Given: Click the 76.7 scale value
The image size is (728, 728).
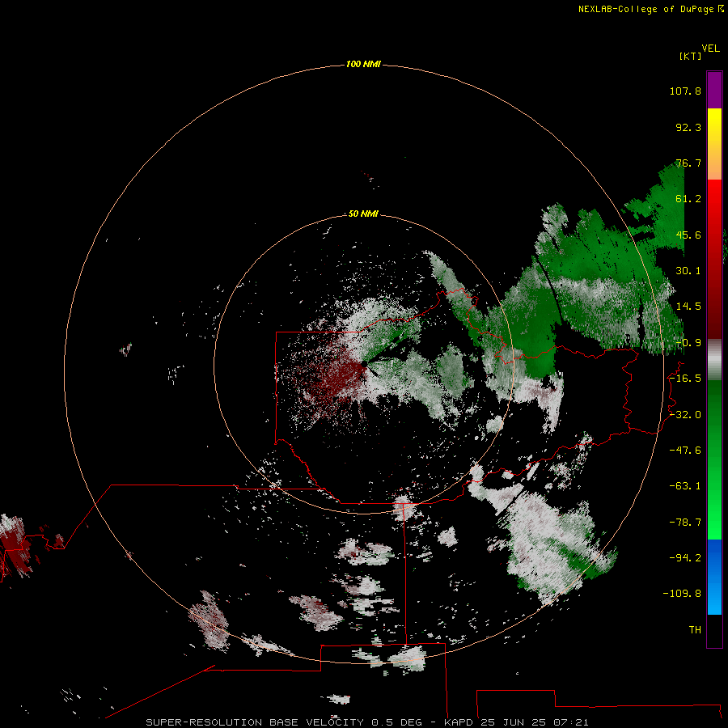Looking at the screenshot, I should click(688, 163).
